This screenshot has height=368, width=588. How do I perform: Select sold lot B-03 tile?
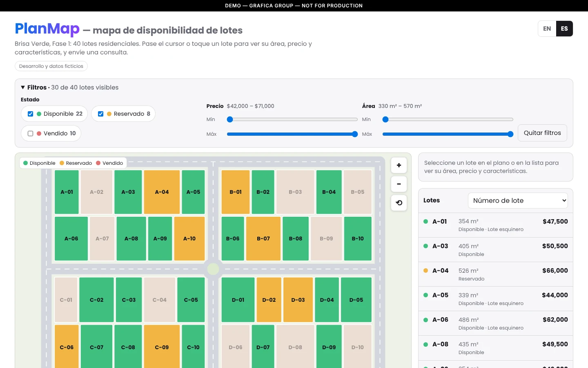[295, 192]
